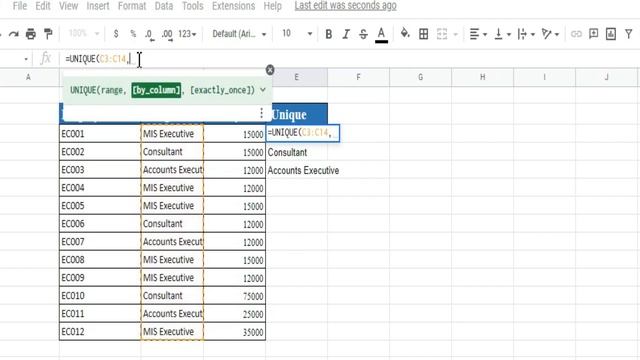Select the 25000 salary cell
The width and height of the screenshot is (640, 360).
pyautogui.click(x=235, y=313)
